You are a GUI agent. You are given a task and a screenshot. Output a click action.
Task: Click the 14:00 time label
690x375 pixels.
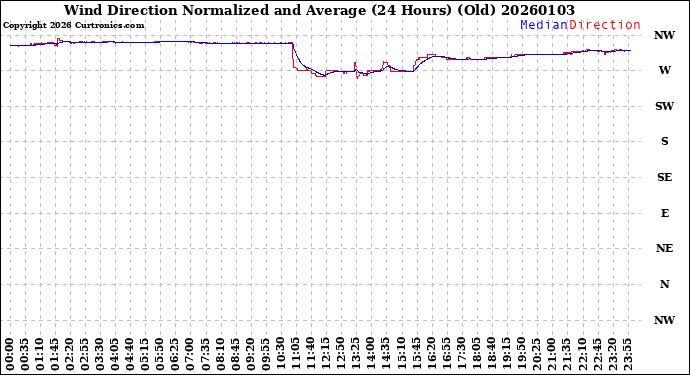point(371,354)
